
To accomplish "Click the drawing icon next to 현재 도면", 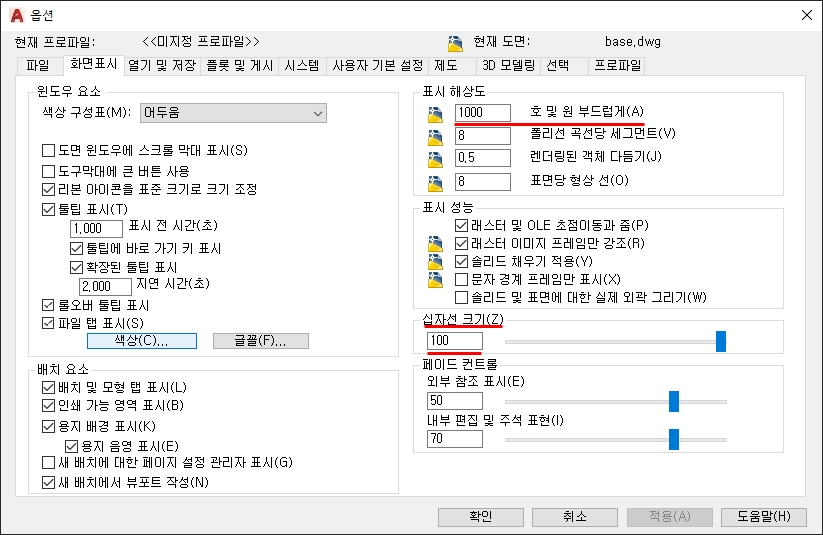I will (x=455, y=43).
